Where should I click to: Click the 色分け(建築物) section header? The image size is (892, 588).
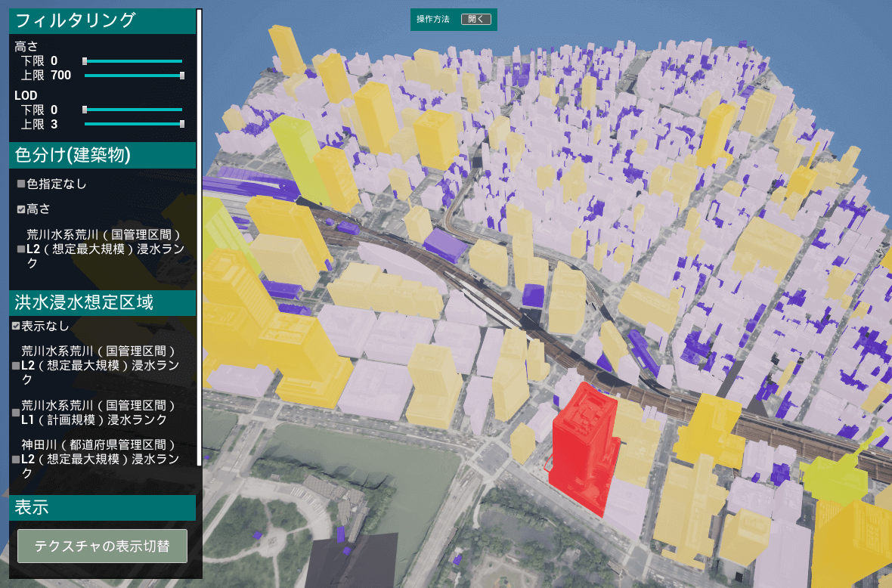pyautogui.click(x=102, y=156)
